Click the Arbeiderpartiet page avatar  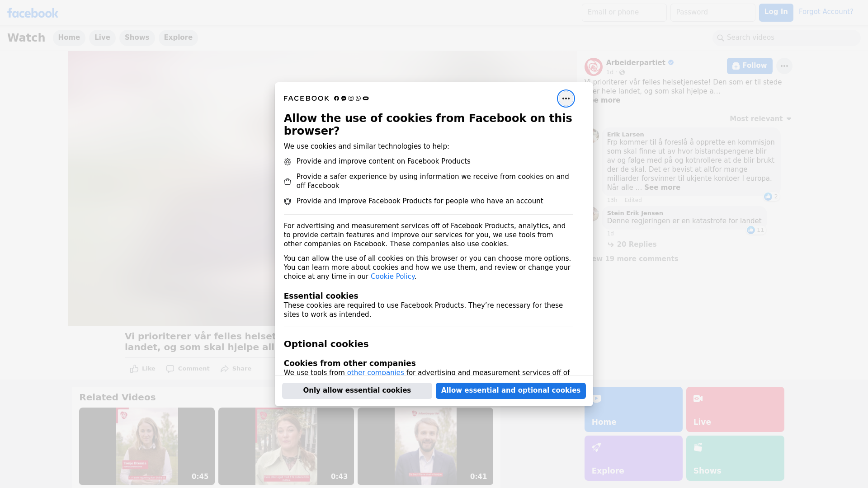pos(593,67)
